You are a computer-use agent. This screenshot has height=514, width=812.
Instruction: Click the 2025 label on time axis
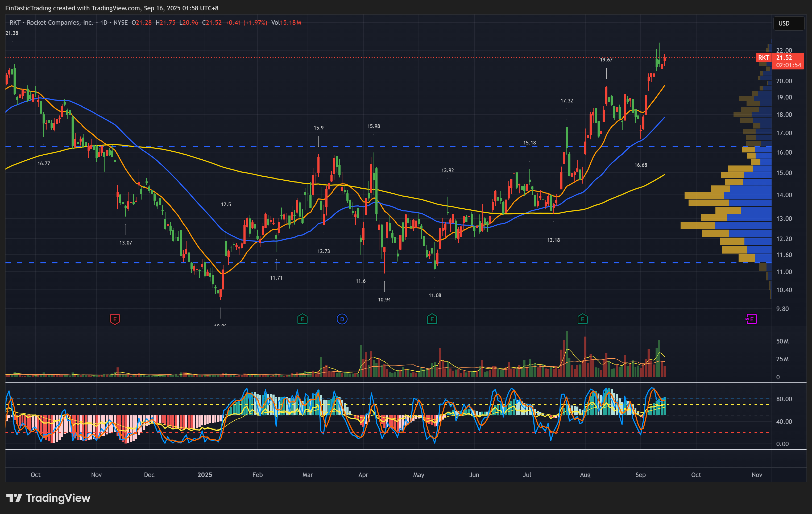click(x=205, y=475)
